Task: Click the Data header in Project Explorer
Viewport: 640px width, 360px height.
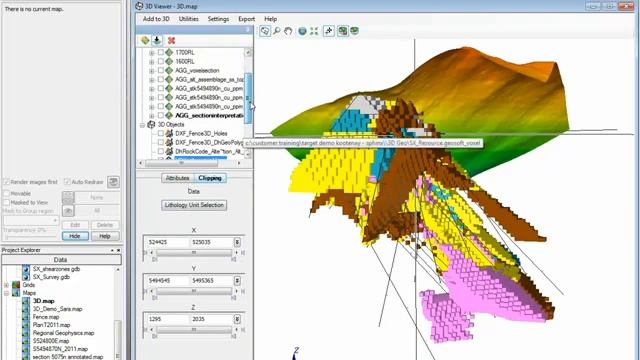Action: (61, 260)
